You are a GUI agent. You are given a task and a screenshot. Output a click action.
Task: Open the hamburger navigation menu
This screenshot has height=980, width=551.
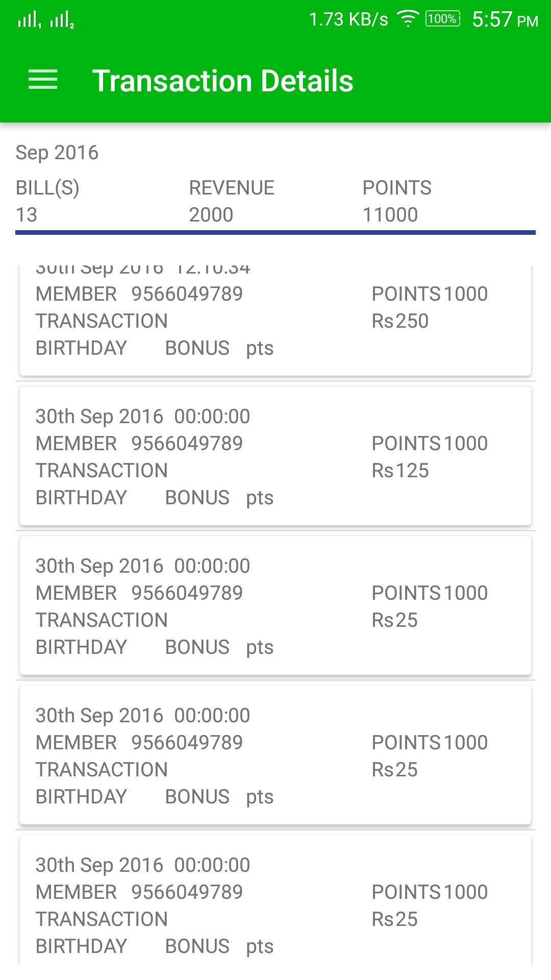[x=43, y=80]
